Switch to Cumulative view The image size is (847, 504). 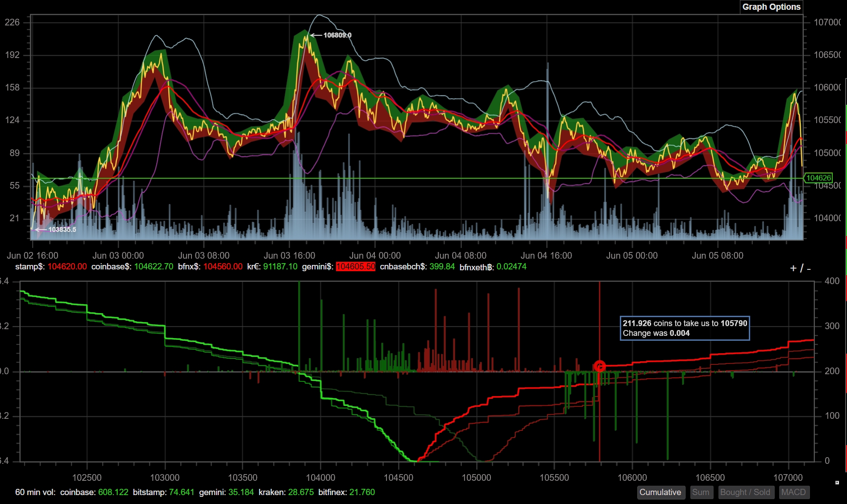click(660, 492)
